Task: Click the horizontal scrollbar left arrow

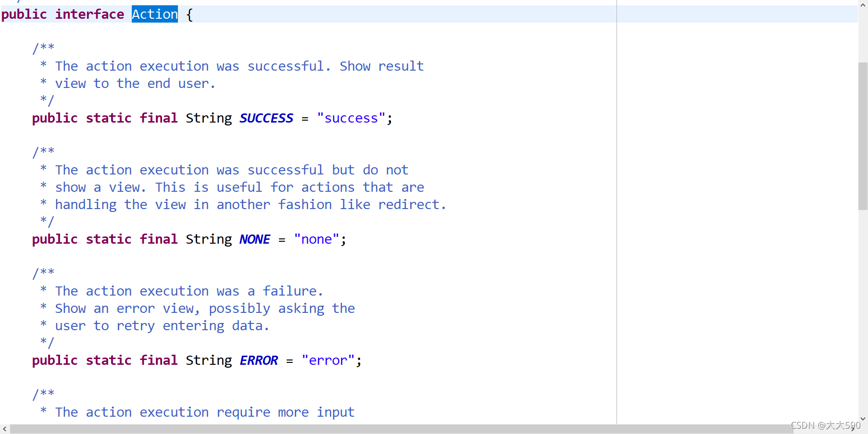Action: [5, 429]
